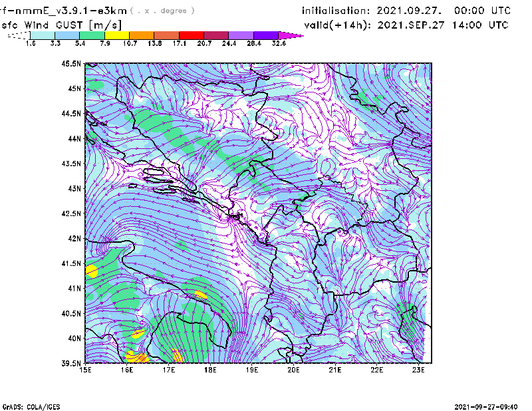The image size is (532, 411).
Task: Click the green 5.4–7.9 legend swatch
Action: pyautogui.click(x=92, y=35)
